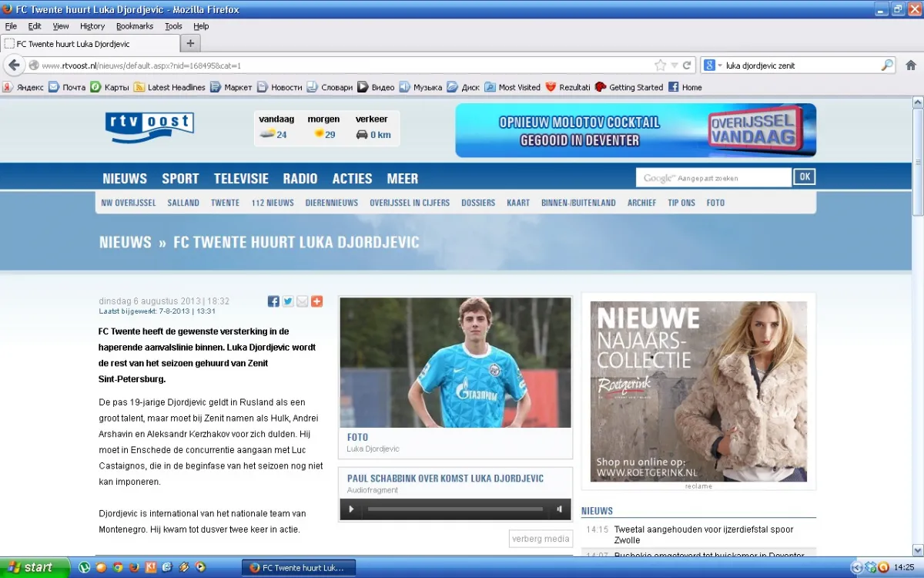924x578 pixels.
Task: Open the uTorrent quick launch icon
Action: pos(85,567)
